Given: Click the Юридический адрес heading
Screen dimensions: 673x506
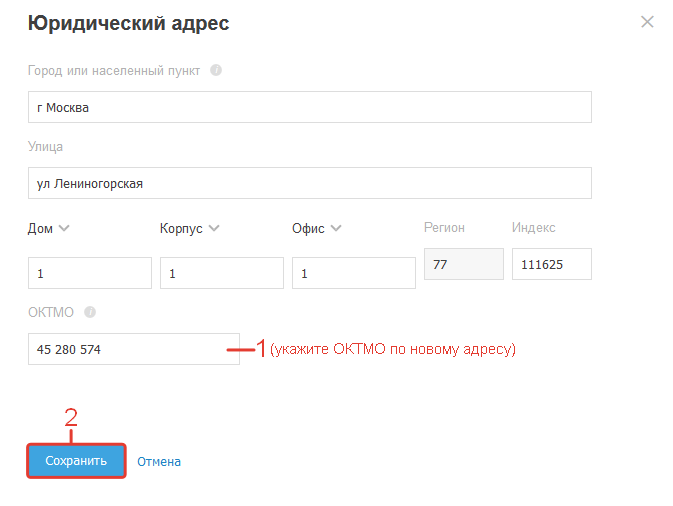Looking at the screenshot, I should click(x=128, y=23).
